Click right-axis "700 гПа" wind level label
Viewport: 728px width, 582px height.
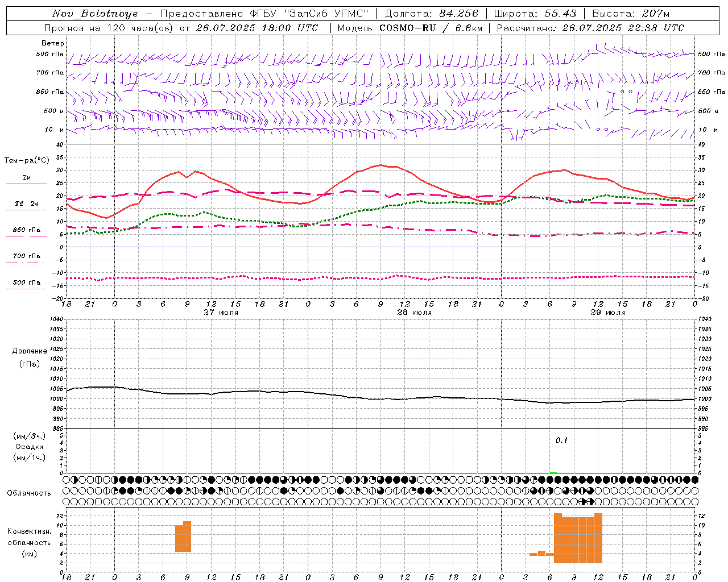712,73
